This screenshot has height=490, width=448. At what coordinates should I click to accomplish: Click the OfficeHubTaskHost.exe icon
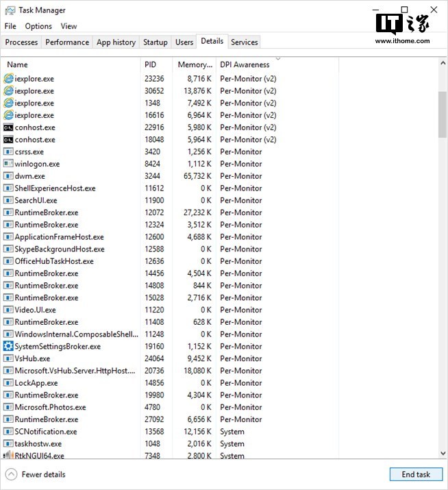(8, 261)
